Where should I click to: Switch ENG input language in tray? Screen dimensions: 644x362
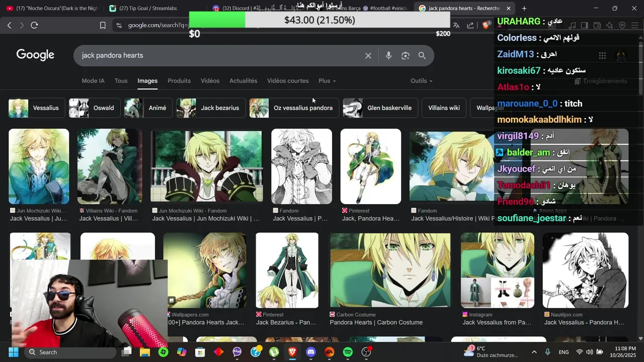click(563, 352)
